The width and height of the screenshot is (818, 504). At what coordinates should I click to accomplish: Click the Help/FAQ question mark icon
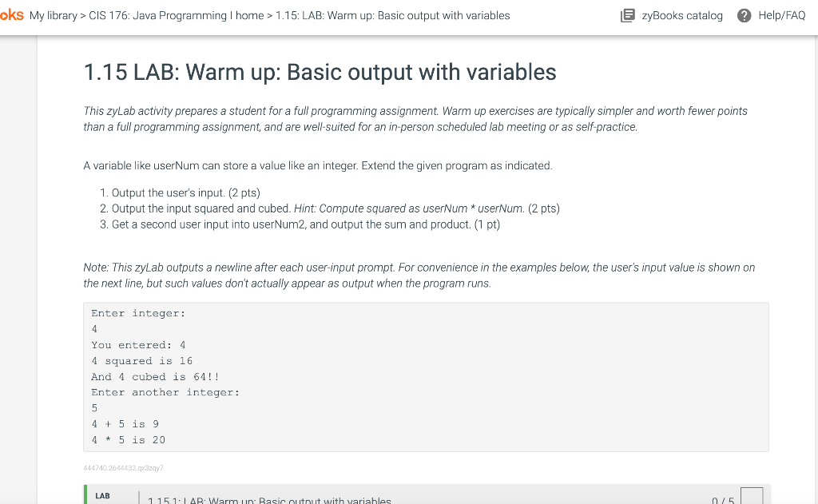(x=745, y=15)
